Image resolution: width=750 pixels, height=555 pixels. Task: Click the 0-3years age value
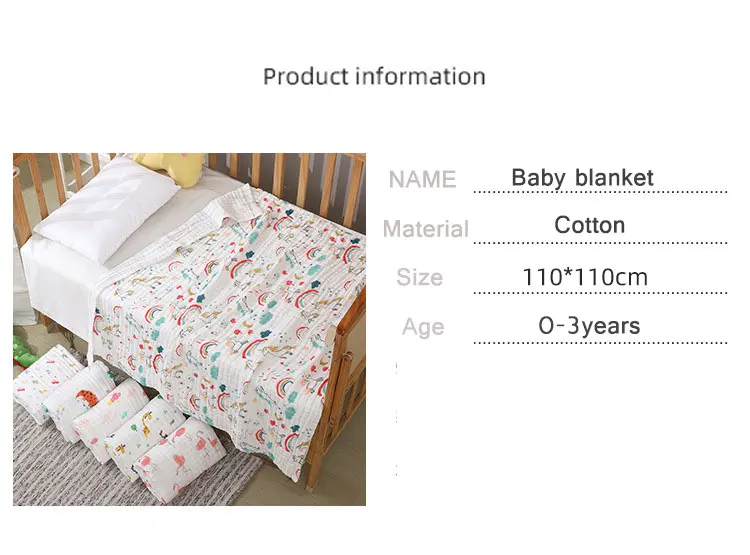pyautogui.click(x=589, y=326)
